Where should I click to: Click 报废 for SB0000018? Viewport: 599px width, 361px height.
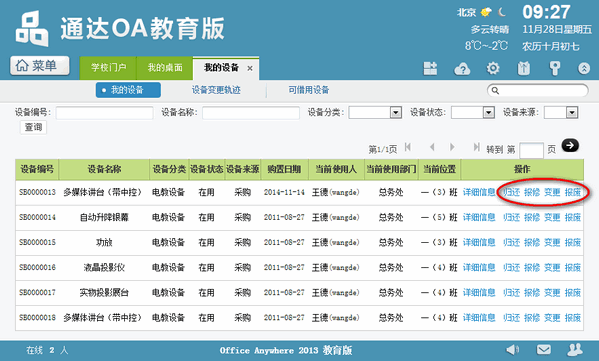(x=573, y=317)
